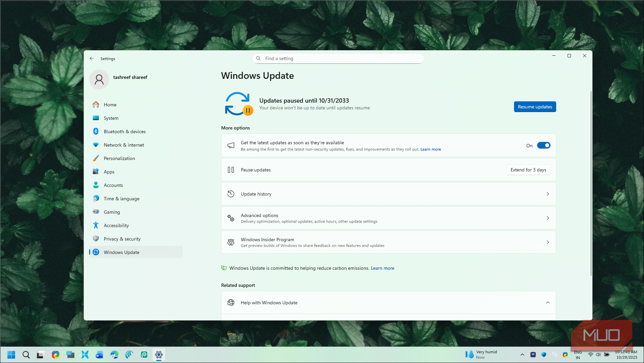Click the Settings gear icon on taskbar
Viewport: 644px width, 363px height.
click(159, 355)
